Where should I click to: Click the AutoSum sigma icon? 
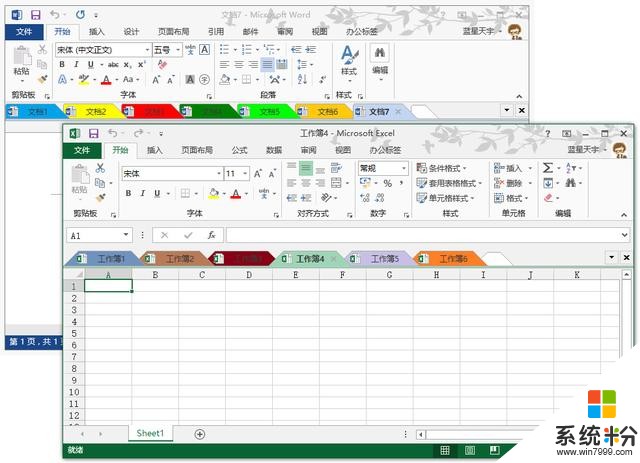pyautogui.click(x=548, y=168)
